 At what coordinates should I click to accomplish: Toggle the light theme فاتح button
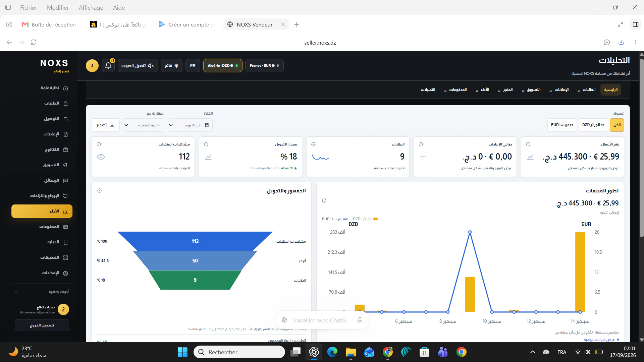click(172, 66)
